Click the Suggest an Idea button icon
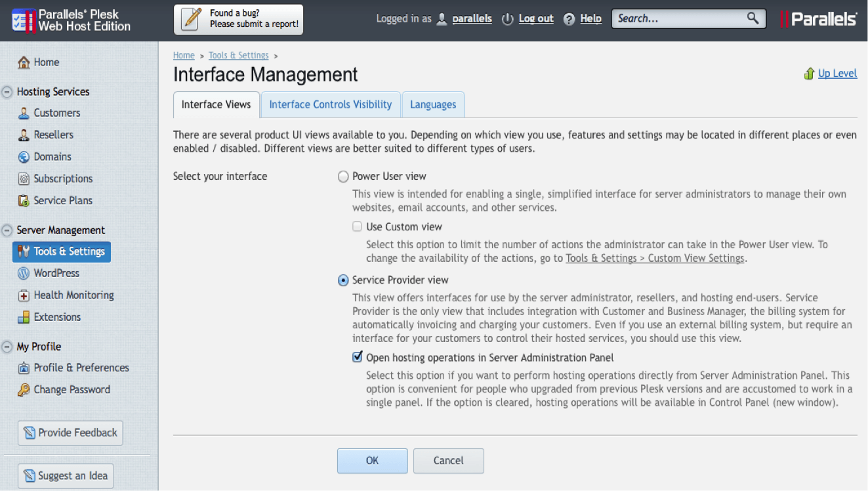This screenshot has height=491, width=868. pyautogui.click(x=30, y=476)
